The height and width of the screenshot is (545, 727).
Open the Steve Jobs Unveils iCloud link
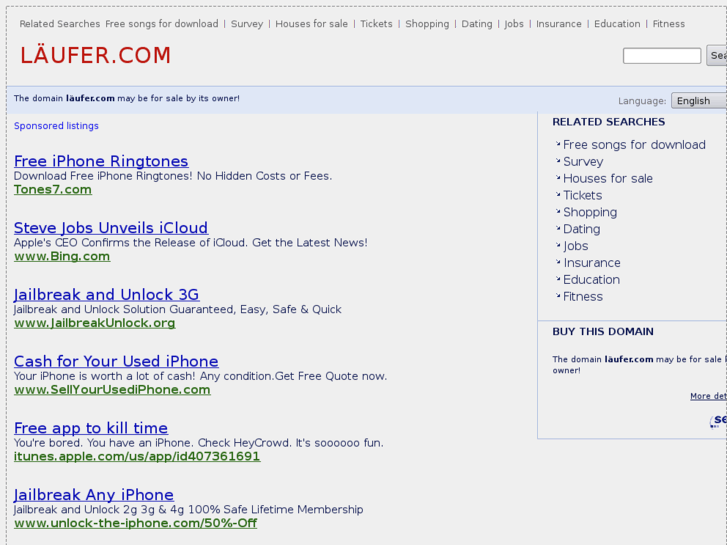pyautogui.click(x=111, y=228)
